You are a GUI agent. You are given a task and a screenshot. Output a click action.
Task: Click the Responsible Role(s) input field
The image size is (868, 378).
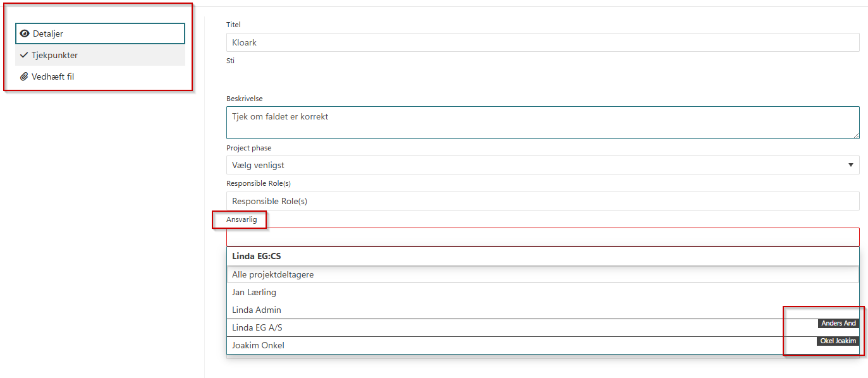(x=542, y=201)
